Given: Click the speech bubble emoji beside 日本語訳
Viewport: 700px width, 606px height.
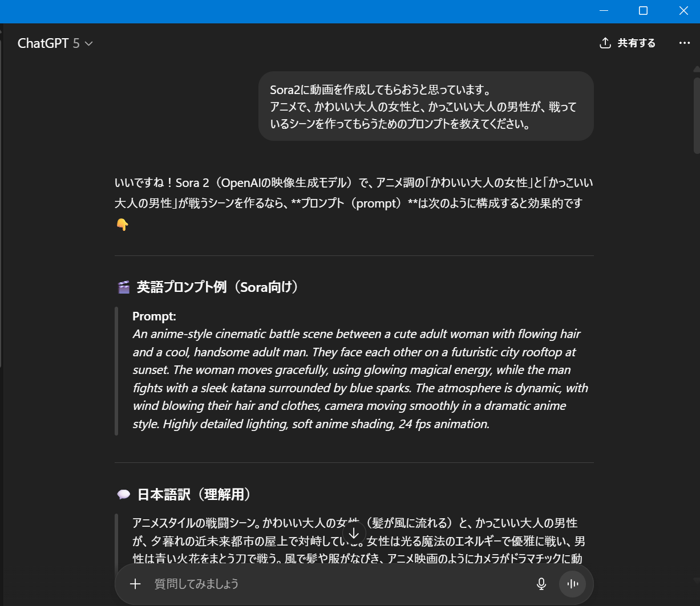Looking at the screenshot, I should point(123,494).
